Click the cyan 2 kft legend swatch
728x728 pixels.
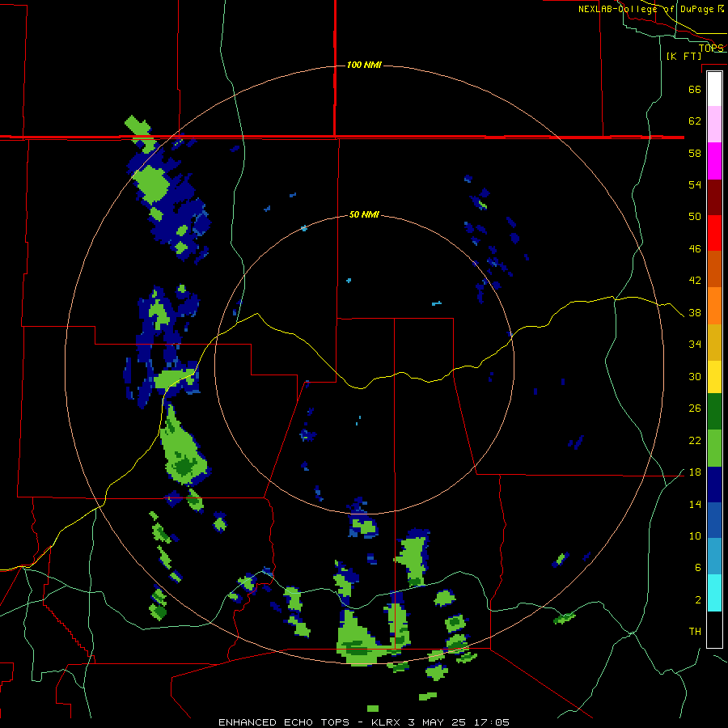coord(714,593)
